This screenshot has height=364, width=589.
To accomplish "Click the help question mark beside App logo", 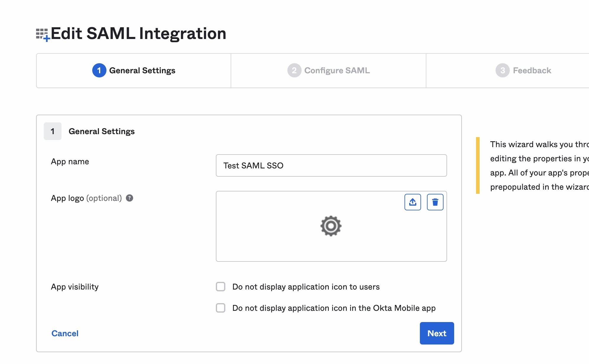I will pos(130,198).
